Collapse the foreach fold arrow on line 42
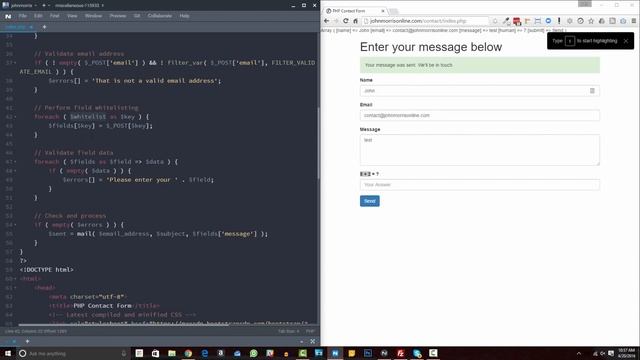The image size is (640, 360). pyautogui.click(x=16, y=117)
